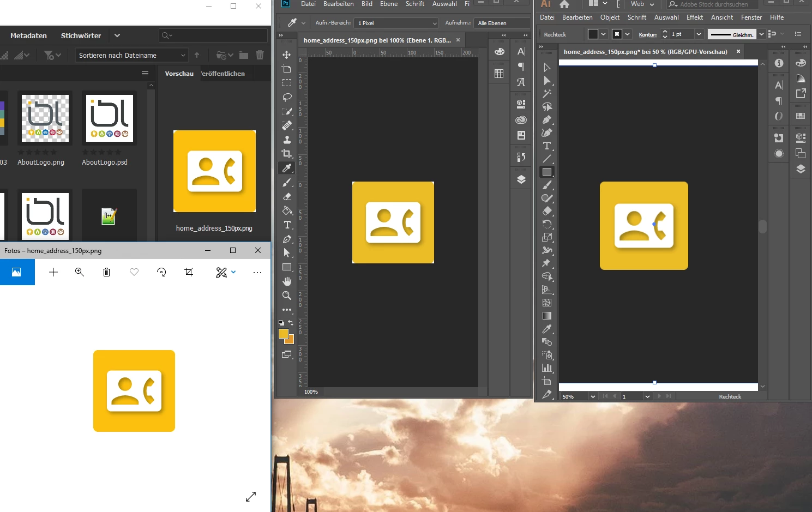Click the Illustrator stroke color swatch

click(617, 34)
